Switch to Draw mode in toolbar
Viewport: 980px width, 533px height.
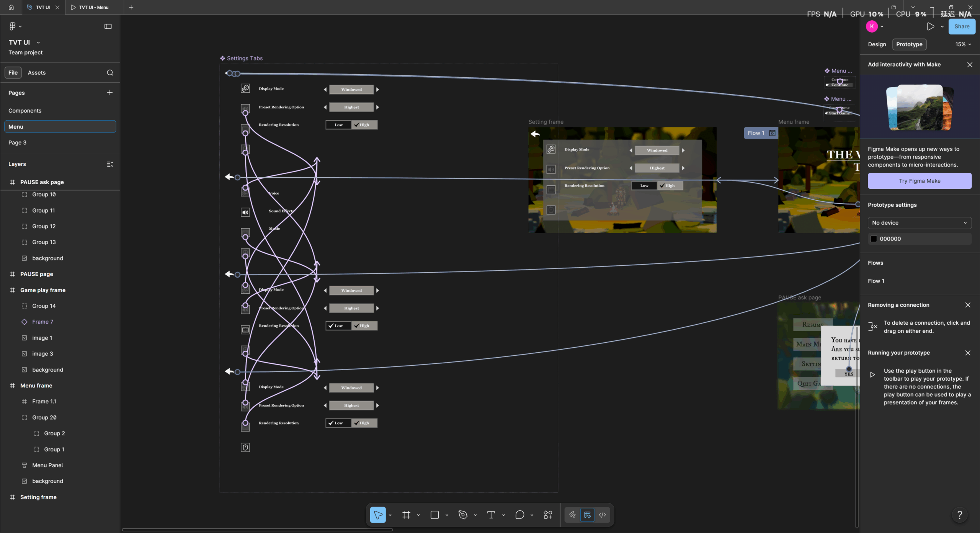572,515
